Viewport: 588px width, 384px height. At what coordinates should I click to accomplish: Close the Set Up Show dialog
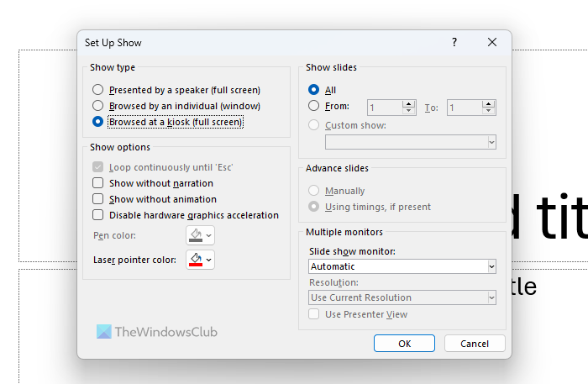(x=492, y=41)
